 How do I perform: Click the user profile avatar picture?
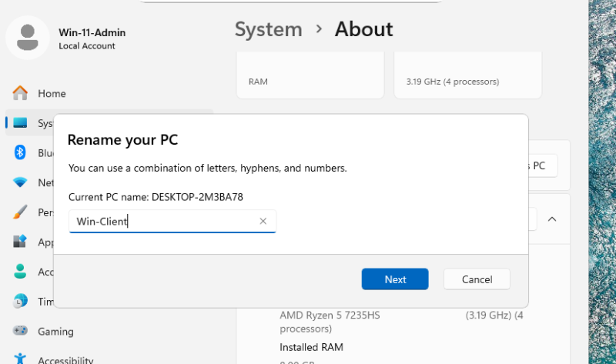coord(28,37)
